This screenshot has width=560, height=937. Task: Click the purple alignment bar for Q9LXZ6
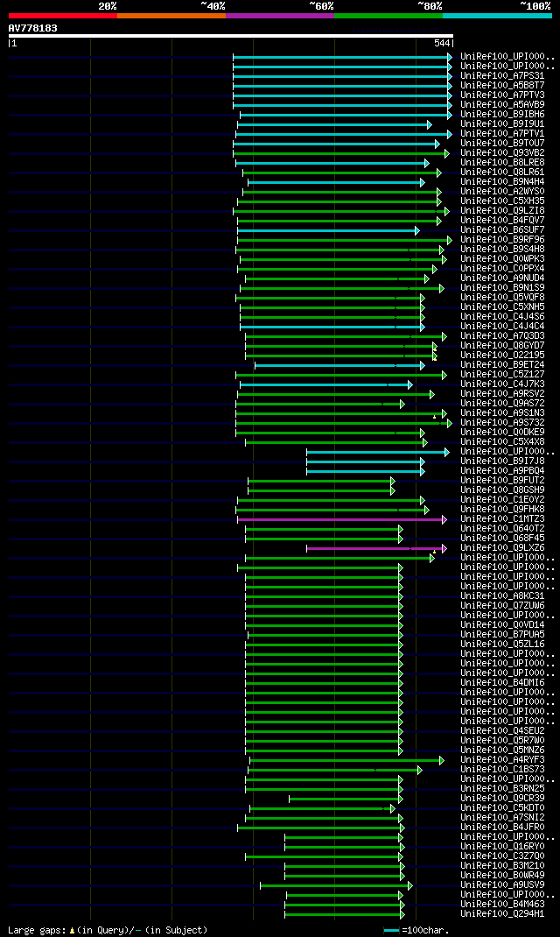click(x=375, y=548)
